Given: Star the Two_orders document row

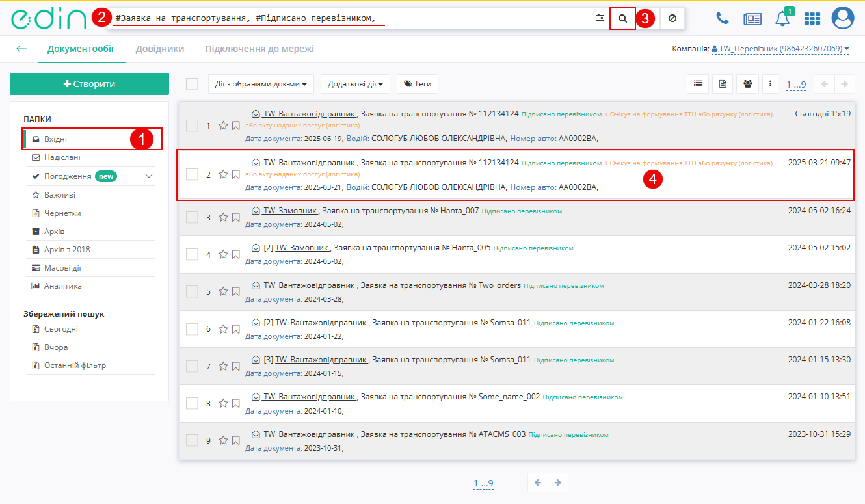Looking at the screenshot, I should [x=223, y=291].
